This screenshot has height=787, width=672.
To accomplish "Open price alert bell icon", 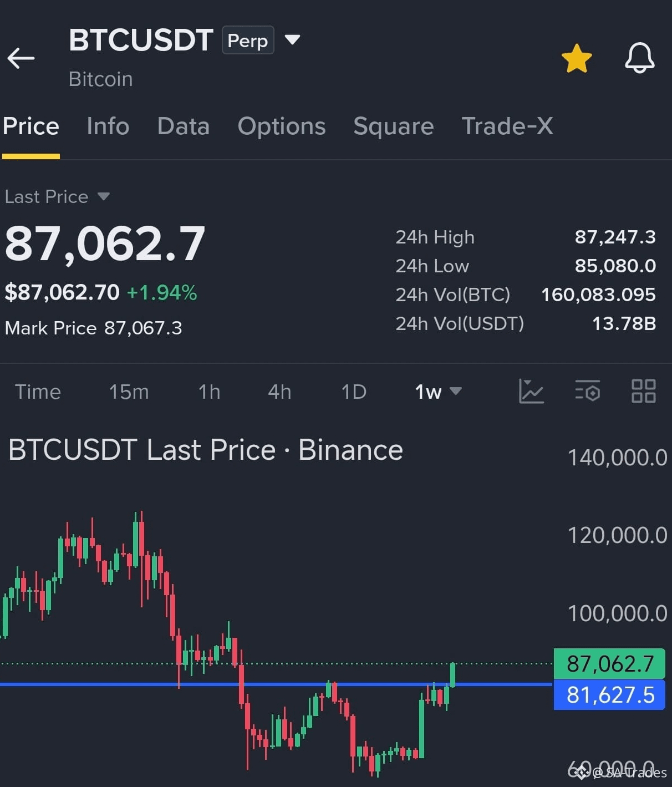I will (x=640, y=58).
